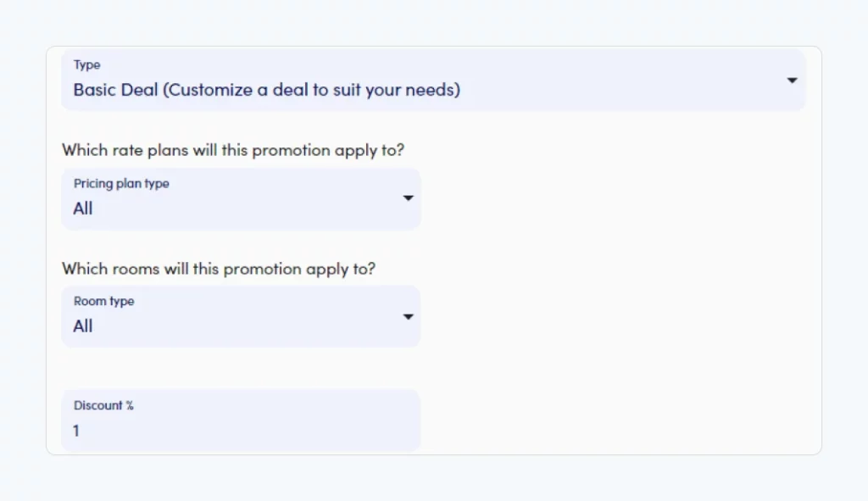This screenshot has width=868, height=501.
Task: Click the value '1' in Discount field
Action: coord(76,431)
